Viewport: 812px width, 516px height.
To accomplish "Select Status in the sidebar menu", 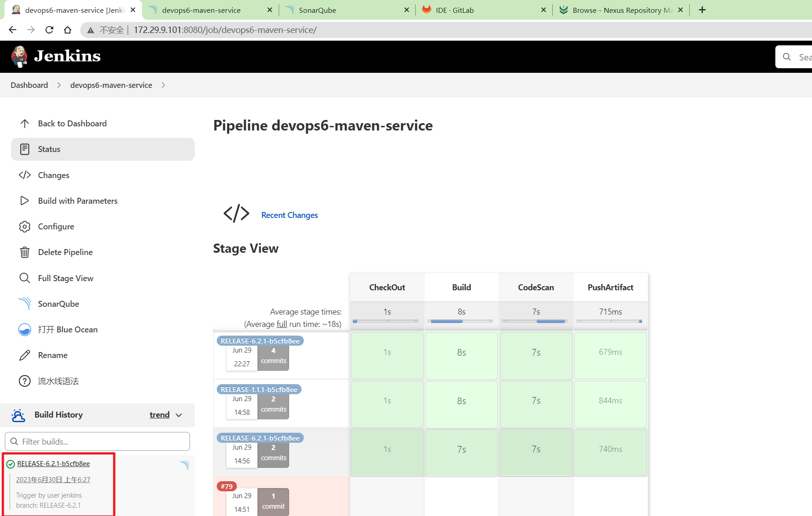I will click(103, 149).
